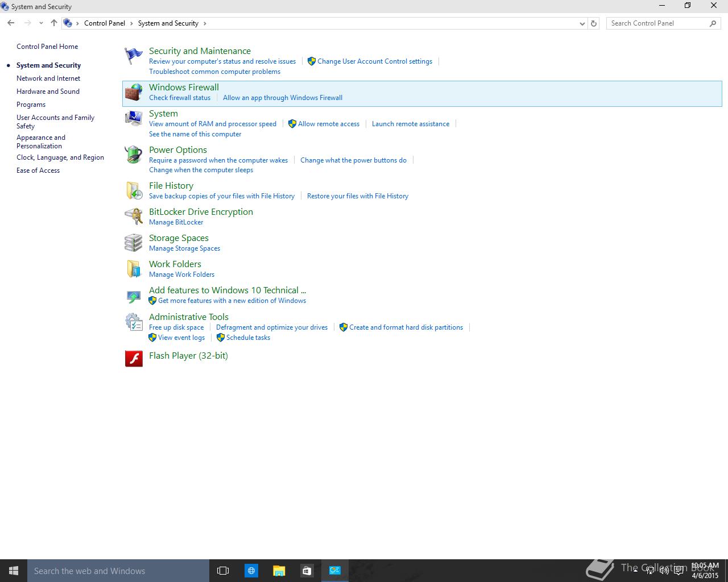Launch the browser globe icon in taskbar
Viewport: 728px width, 582px height.
[251, 571]
